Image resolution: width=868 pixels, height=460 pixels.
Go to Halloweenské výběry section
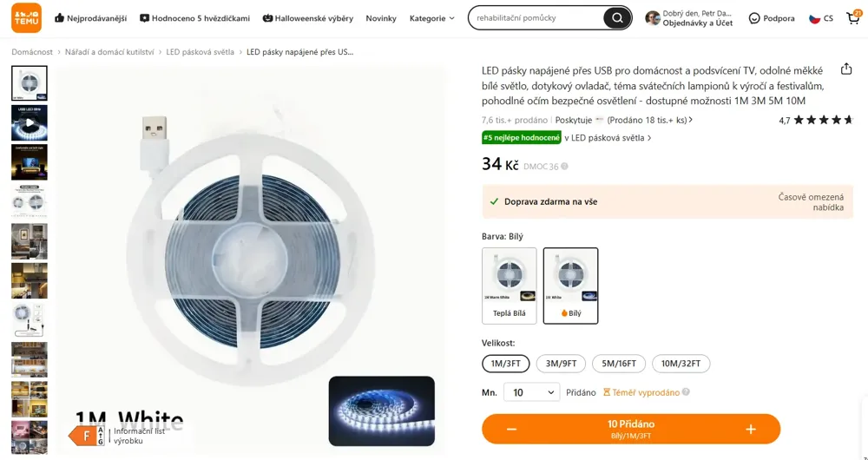click(308, 18)
